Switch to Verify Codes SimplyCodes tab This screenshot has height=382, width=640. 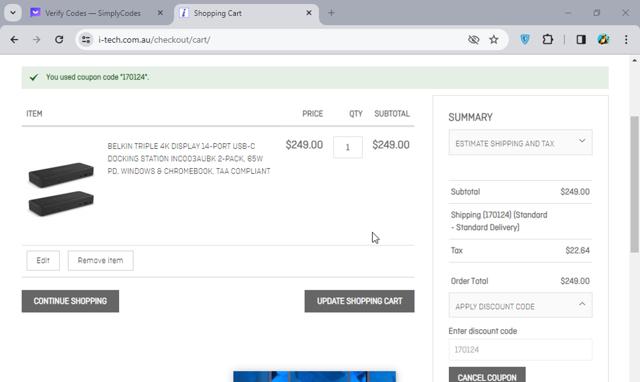pos(93,13)
